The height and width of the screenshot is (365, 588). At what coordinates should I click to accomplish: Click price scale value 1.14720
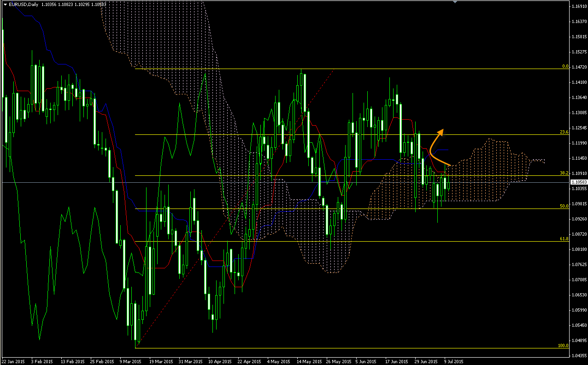[579, 67]
